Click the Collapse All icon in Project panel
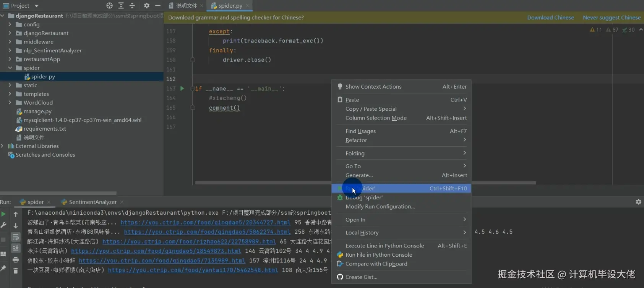 pyautogui.click(x=132, y=6)
